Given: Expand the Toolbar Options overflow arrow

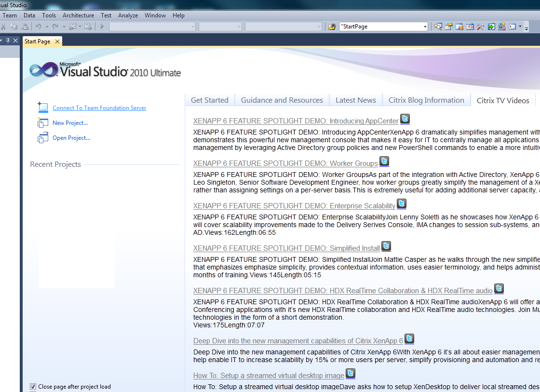Looking at the screenshot, I should click(x=526, y=27).
